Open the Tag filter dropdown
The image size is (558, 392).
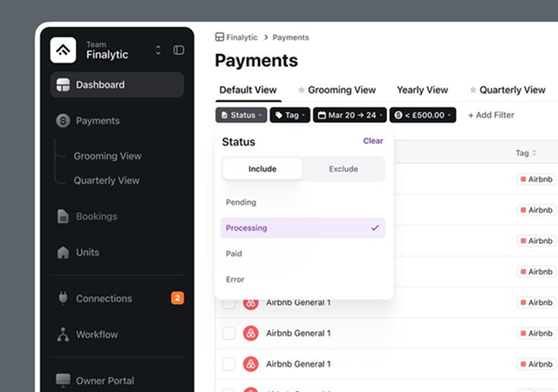(289, 115)
